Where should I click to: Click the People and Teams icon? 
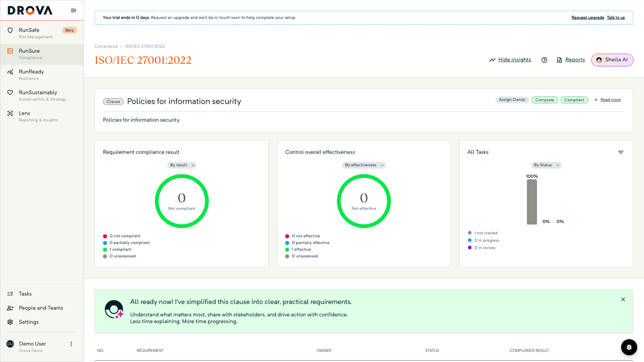pos(10,308)
